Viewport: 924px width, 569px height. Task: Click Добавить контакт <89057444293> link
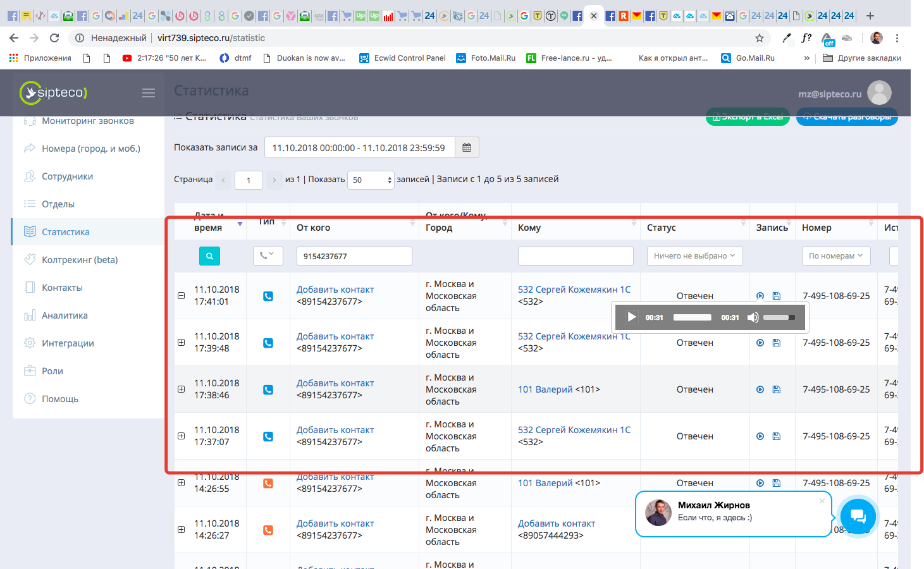(557, 523)
